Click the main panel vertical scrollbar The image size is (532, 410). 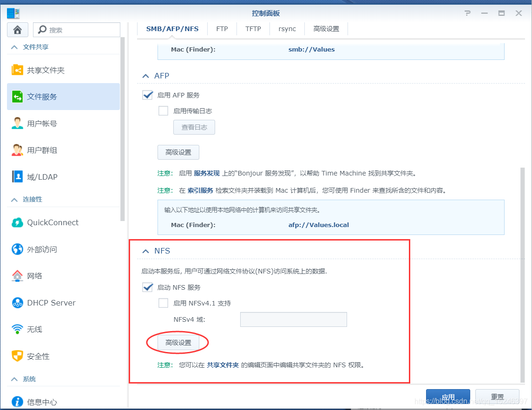523,275
